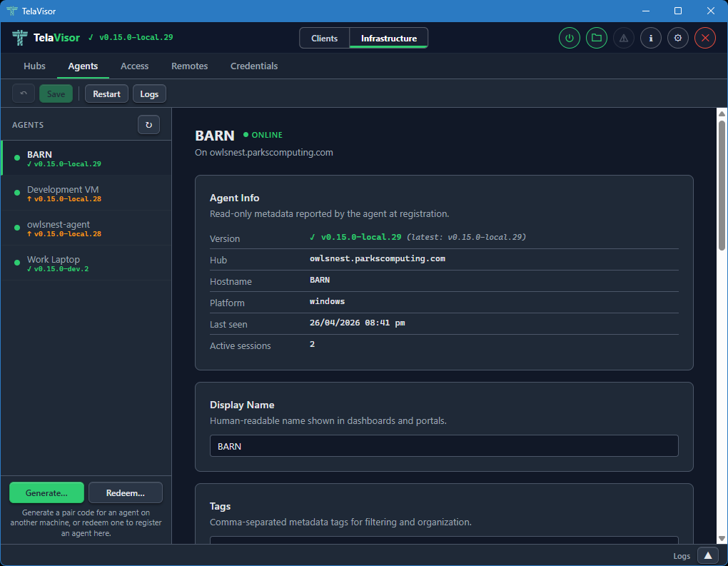
Task: Select the Work Laptop agent
Action: tap(86, 263)
